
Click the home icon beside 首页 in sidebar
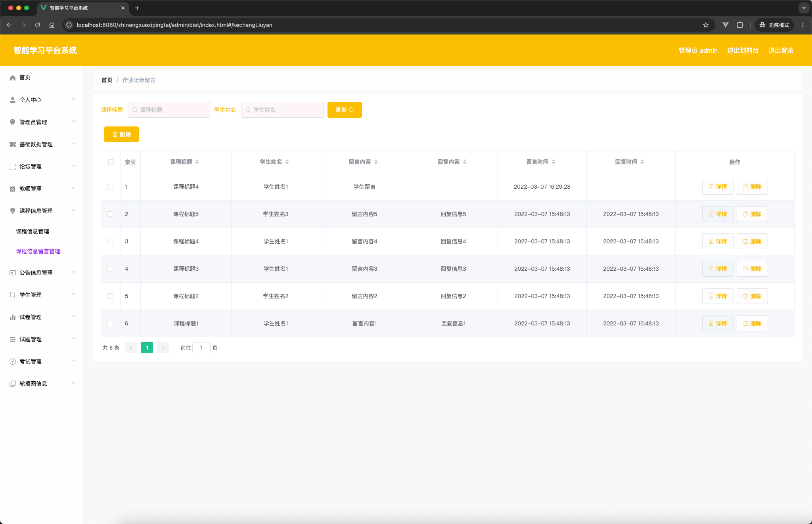point(13,78)
